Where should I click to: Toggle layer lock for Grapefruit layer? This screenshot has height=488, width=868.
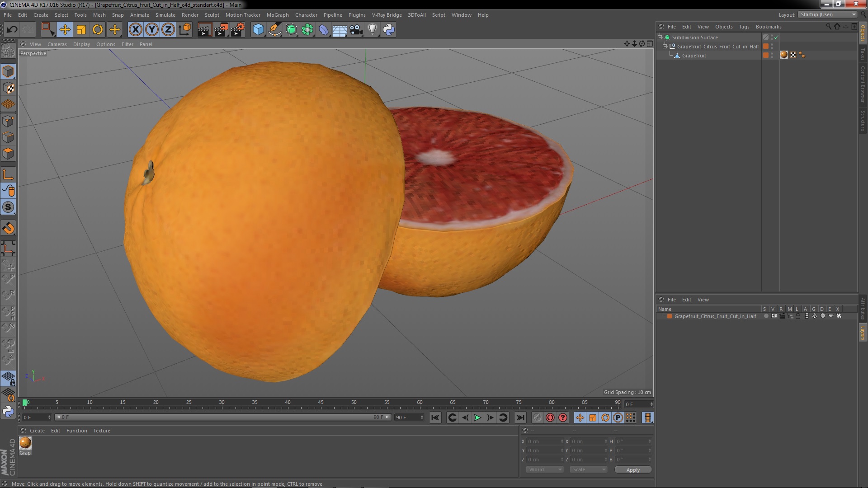pyautogui.click(x=798, y=316)
